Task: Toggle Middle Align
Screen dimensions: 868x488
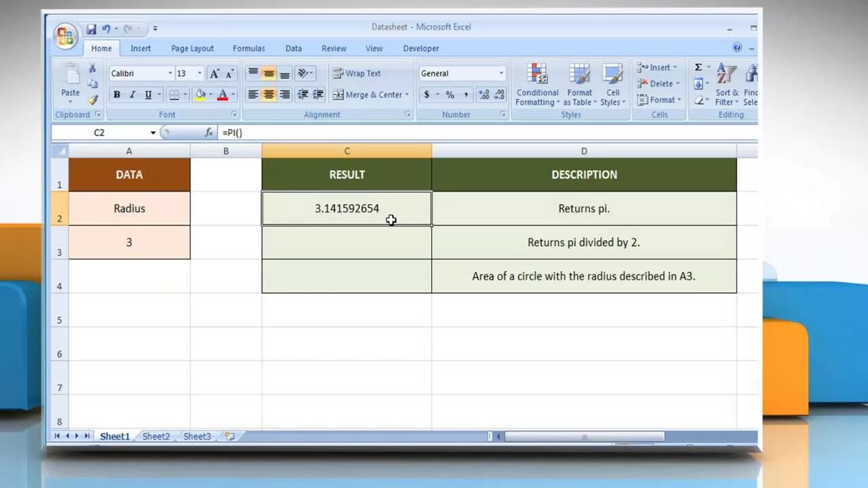Action: (269, 73)
